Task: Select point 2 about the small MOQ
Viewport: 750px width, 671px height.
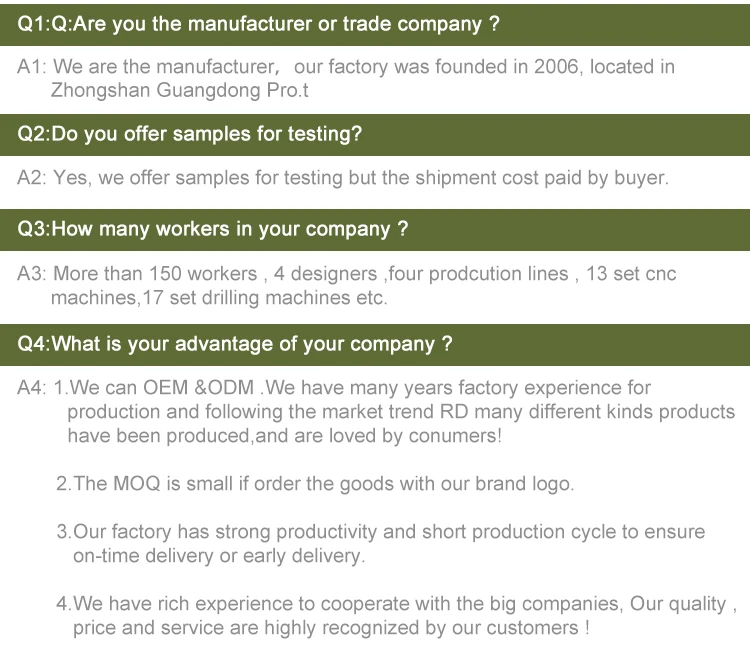Action: click(315, 484)
